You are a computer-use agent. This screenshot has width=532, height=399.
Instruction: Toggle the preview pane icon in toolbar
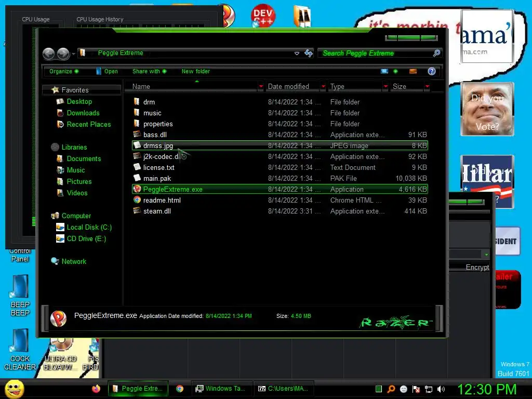click(413, 71)
